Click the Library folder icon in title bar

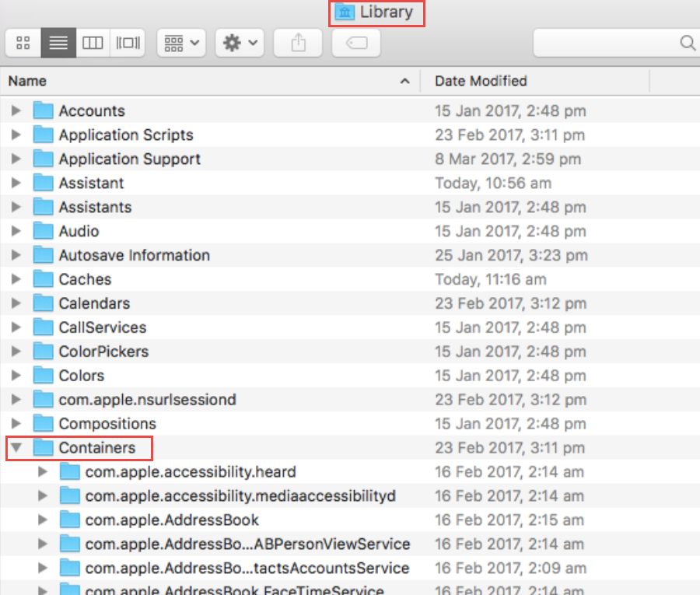(345, 12)
